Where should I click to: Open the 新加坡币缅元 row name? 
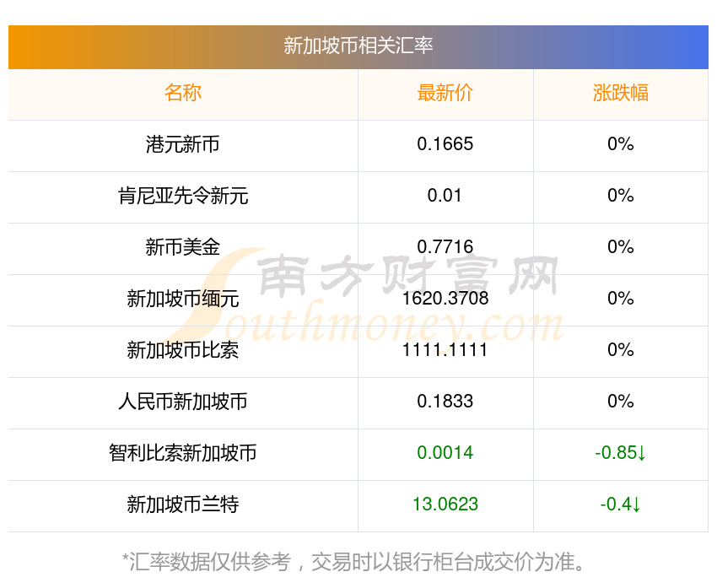click(183, 299)
